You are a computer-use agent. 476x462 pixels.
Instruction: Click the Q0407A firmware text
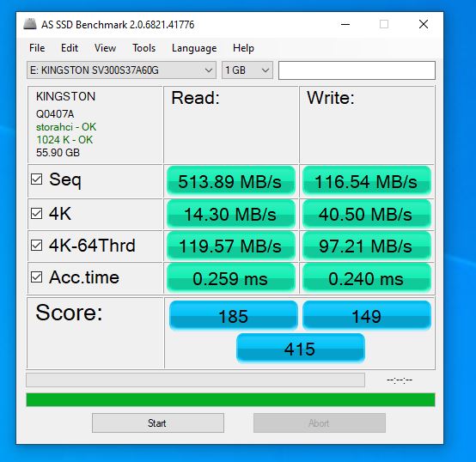point(55,113)
